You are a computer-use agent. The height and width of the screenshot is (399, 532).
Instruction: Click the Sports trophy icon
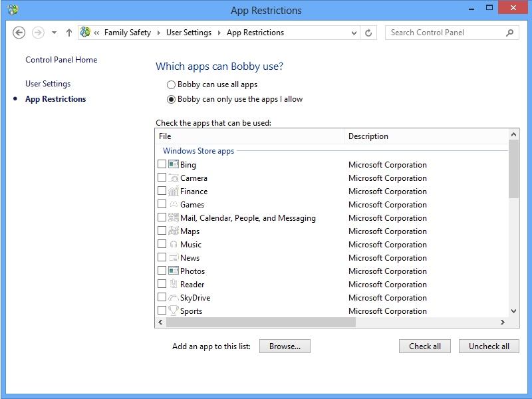tap(174, 311)
